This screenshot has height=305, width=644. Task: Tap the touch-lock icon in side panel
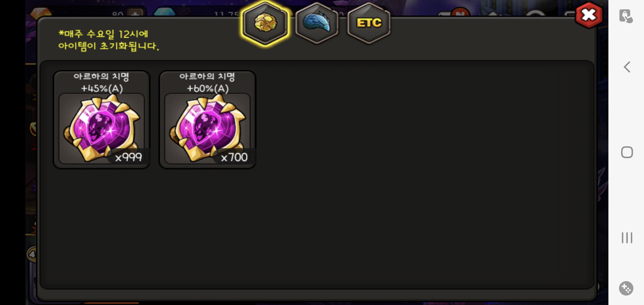click(x=626, y=16)
